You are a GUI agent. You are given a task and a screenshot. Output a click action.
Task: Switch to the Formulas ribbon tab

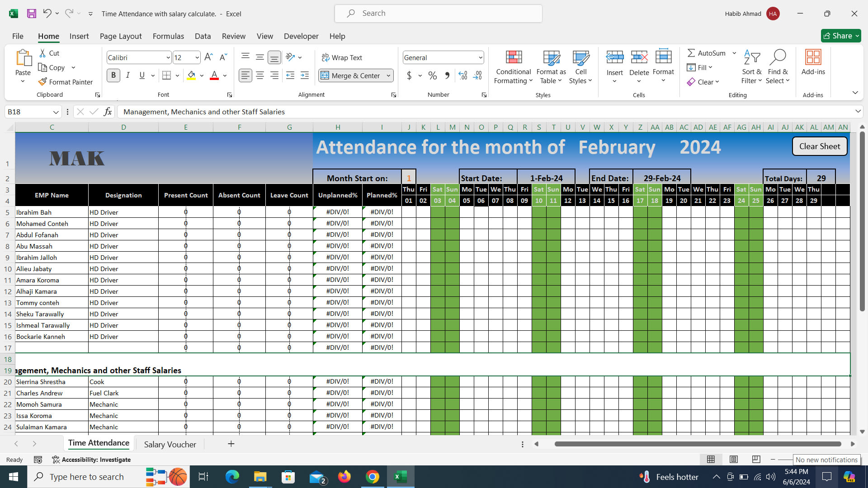pos(168,36)
